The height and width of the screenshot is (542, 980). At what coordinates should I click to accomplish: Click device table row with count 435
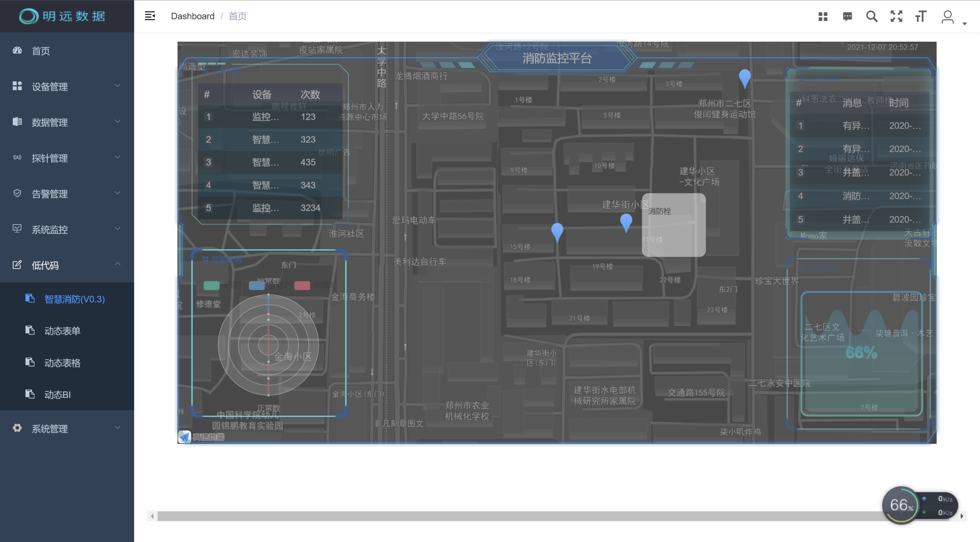pyautogui.click(x=270, y=162)
